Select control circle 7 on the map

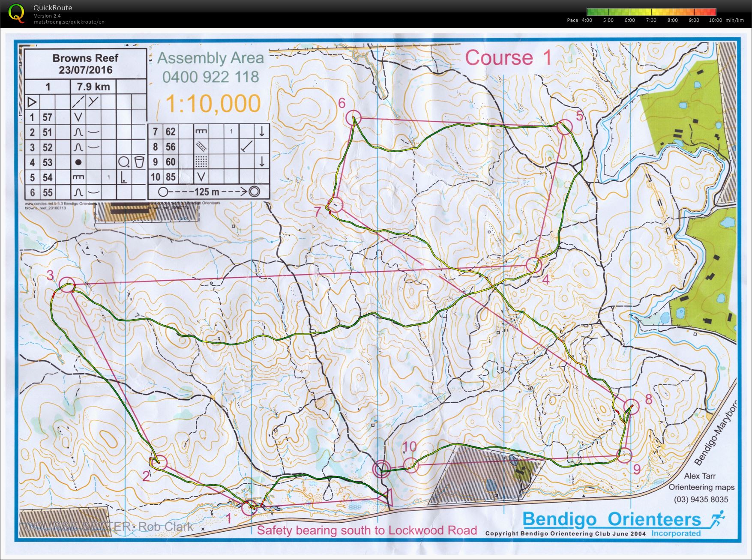click(336, 205)
